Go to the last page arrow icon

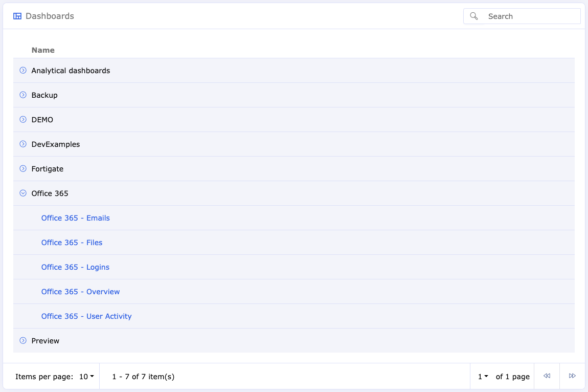coord(572,376)
